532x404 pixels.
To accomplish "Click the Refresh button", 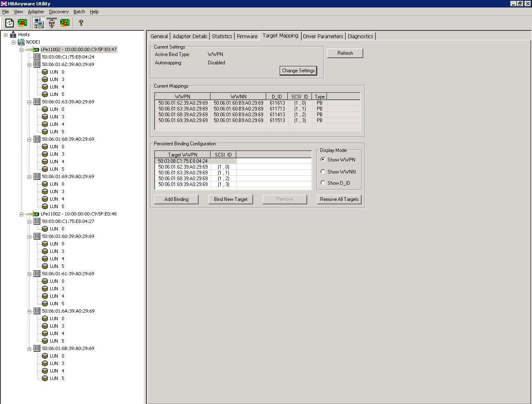I will click(x=345, y=53).
